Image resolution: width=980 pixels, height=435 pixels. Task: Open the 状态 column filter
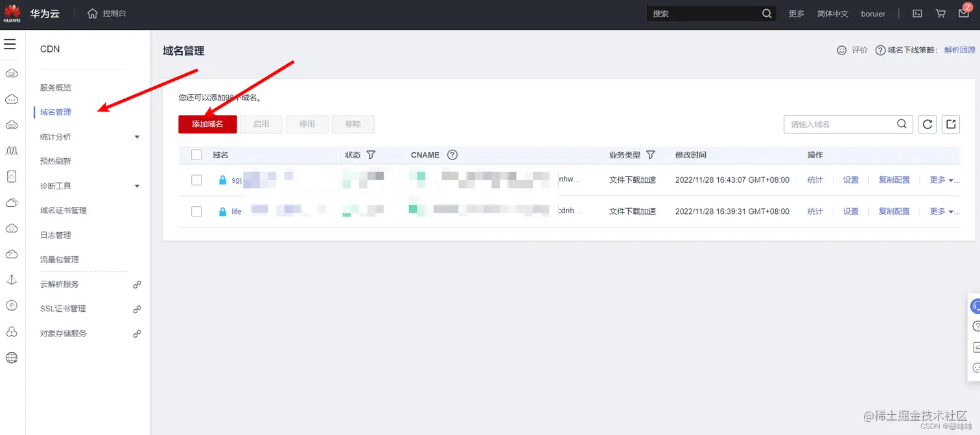click(x=371, y=155)
